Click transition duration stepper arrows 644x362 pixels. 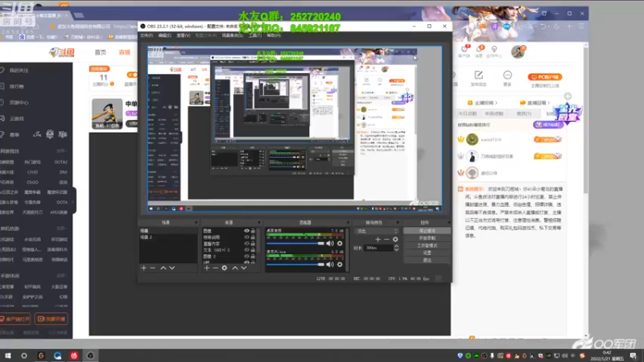[x=396, y=248]
